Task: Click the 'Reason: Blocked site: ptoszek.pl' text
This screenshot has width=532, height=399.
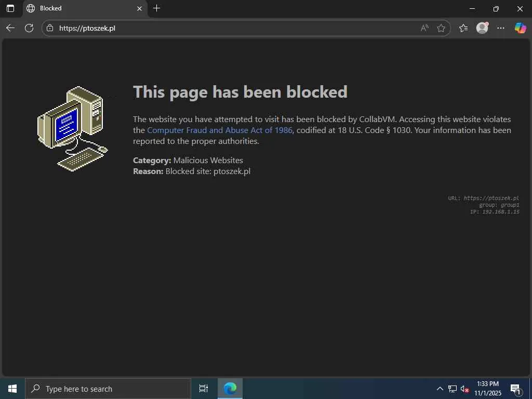Action: [192, 171]
